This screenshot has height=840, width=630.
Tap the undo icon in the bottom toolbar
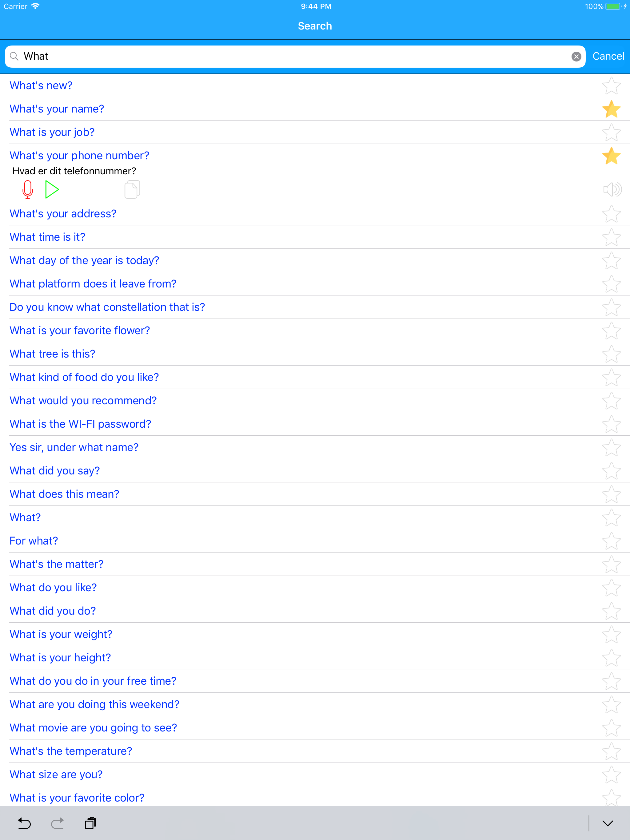[24, 823]
